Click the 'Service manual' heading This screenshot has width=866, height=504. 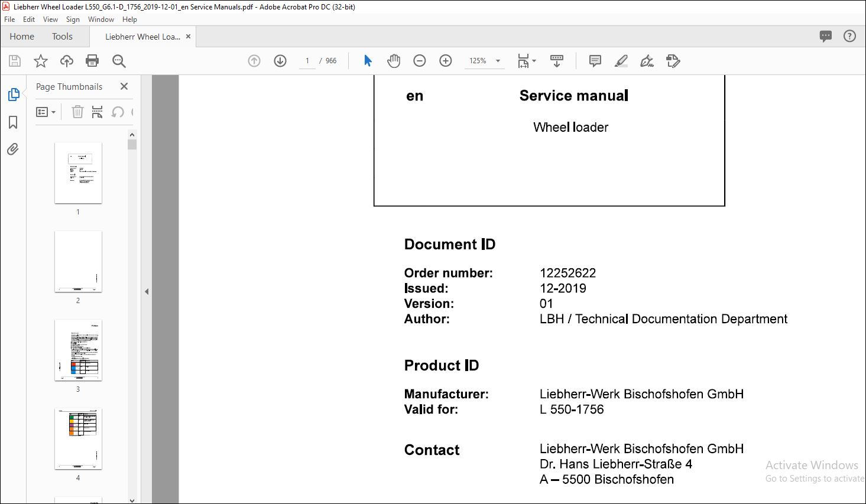pos(573,96)
